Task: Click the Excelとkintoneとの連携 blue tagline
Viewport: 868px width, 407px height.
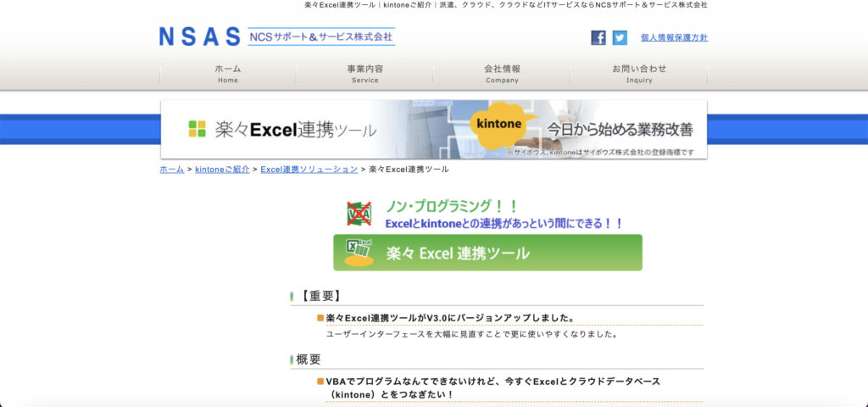Action: point(504,224)
